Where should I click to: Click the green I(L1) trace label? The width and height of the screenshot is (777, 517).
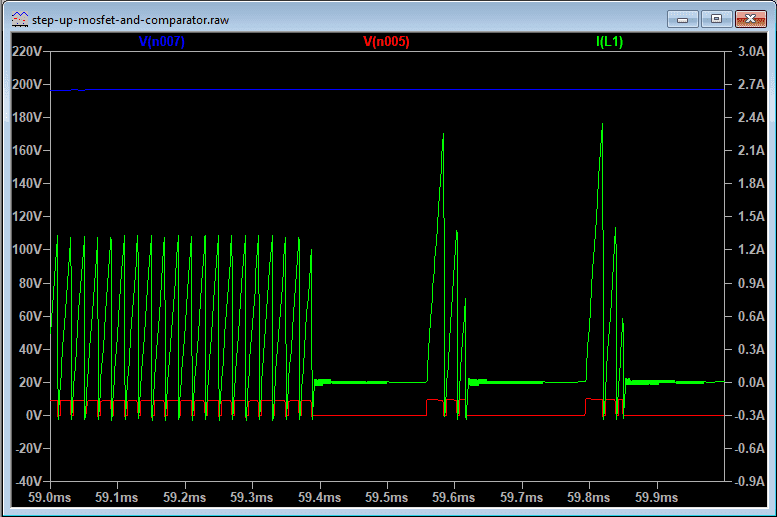(x=609, y=42)
